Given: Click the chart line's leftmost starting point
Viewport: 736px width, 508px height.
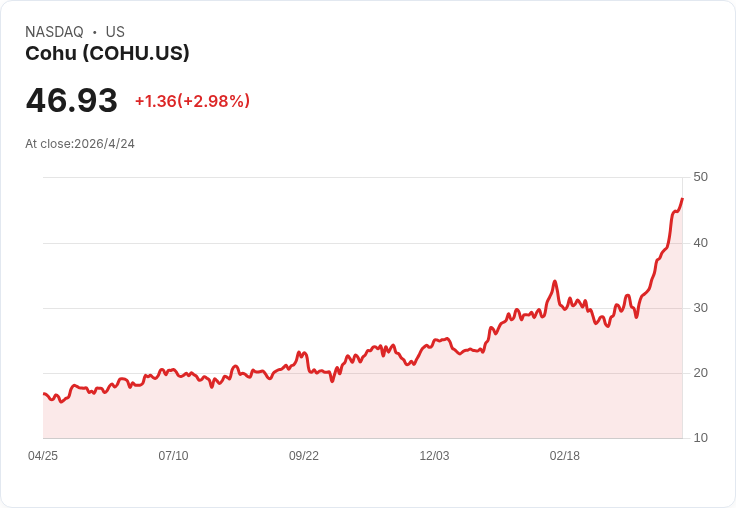Looking at the screenshot, I should [x=44, y=394].
